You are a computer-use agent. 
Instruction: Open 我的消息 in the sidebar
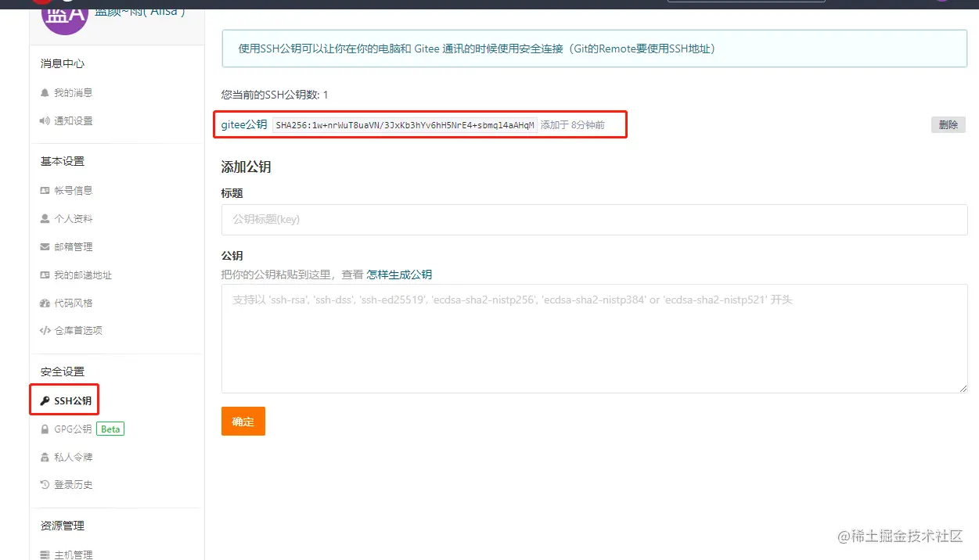point(73,92)
